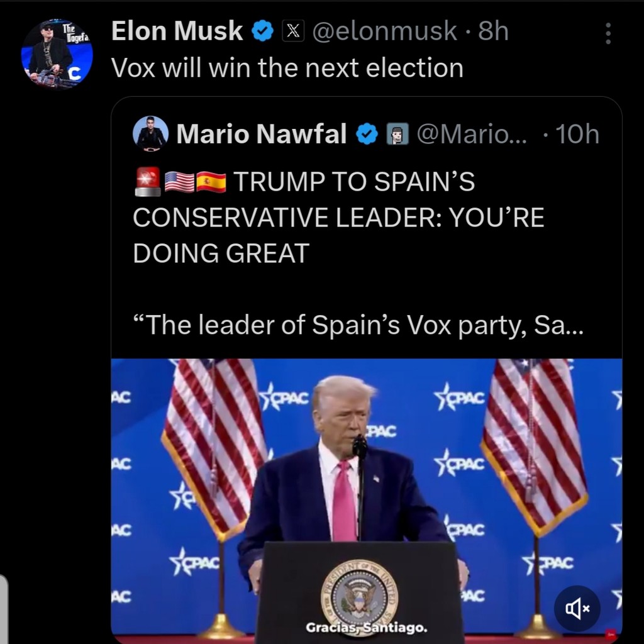Click the United States flag emoji
The width and height of the screenshot is (644, 644).
point(179,182)
